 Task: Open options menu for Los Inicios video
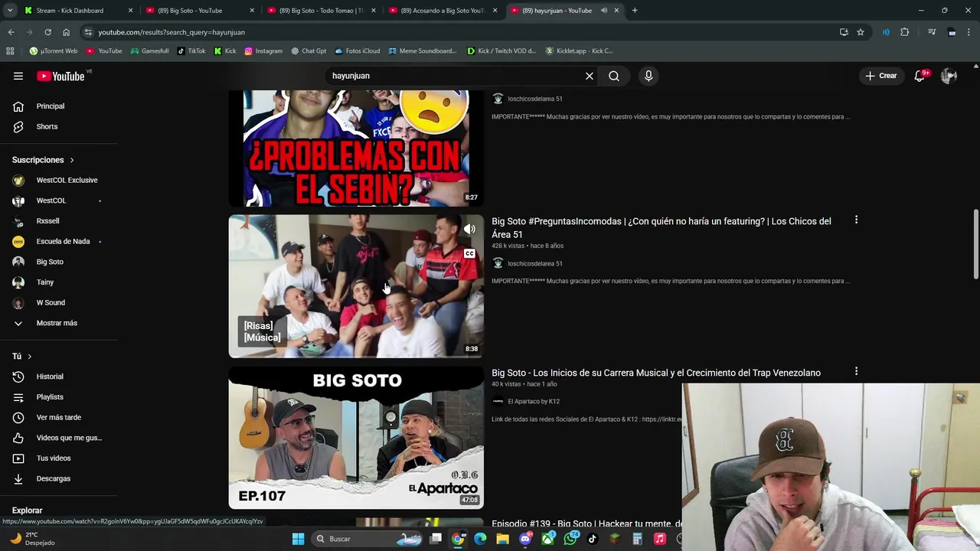click(856, 372)
